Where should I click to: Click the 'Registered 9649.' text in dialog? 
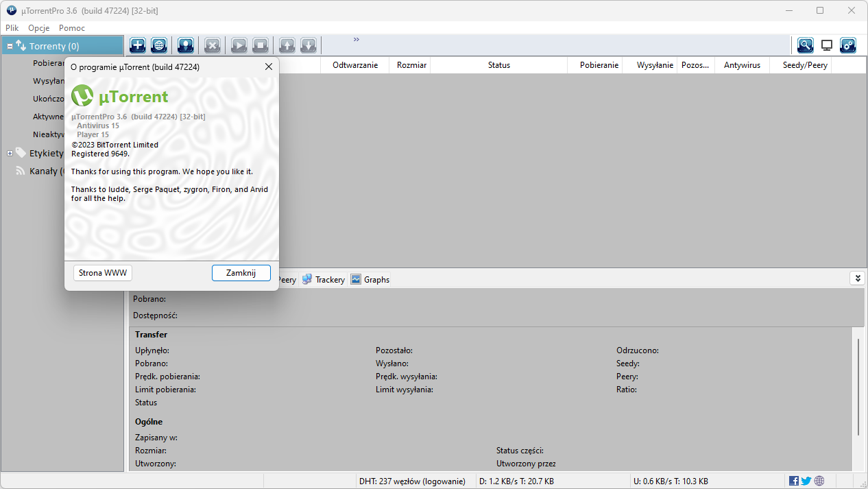click(x=100, y=154)
